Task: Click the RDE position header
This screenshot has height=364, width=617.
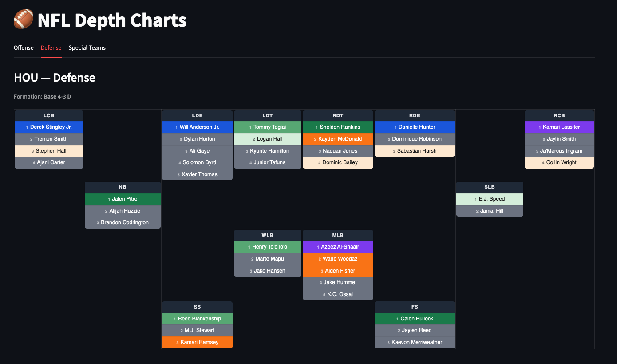Action: point(415,115)
